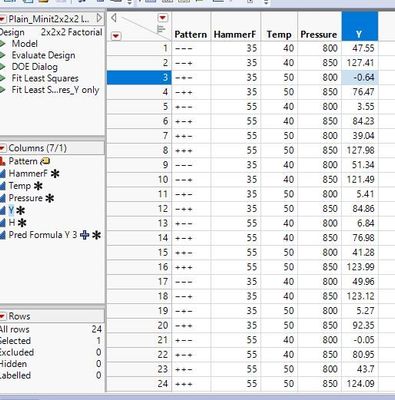Select the Y column header

pos(360,27)
